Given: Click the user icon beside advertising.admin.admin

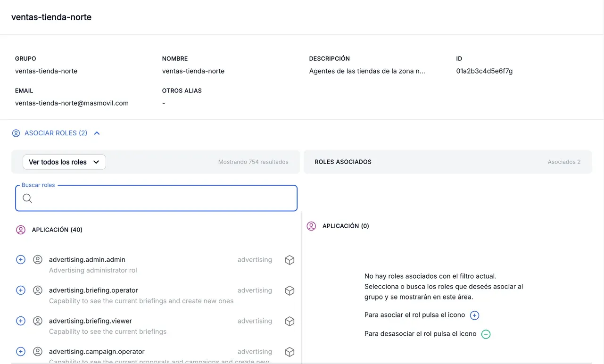Looking at the screenshot, I should point(38,260).
